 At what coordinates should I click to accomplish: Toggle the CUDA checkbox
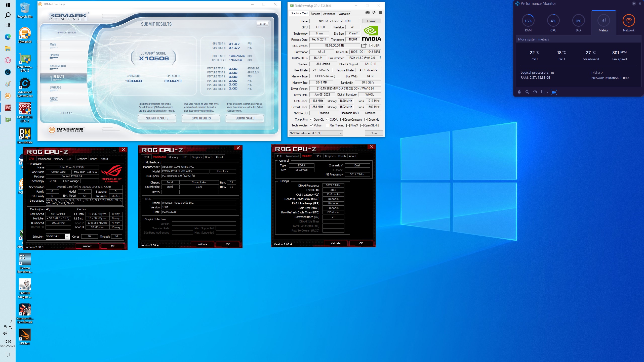click(328, 120)
